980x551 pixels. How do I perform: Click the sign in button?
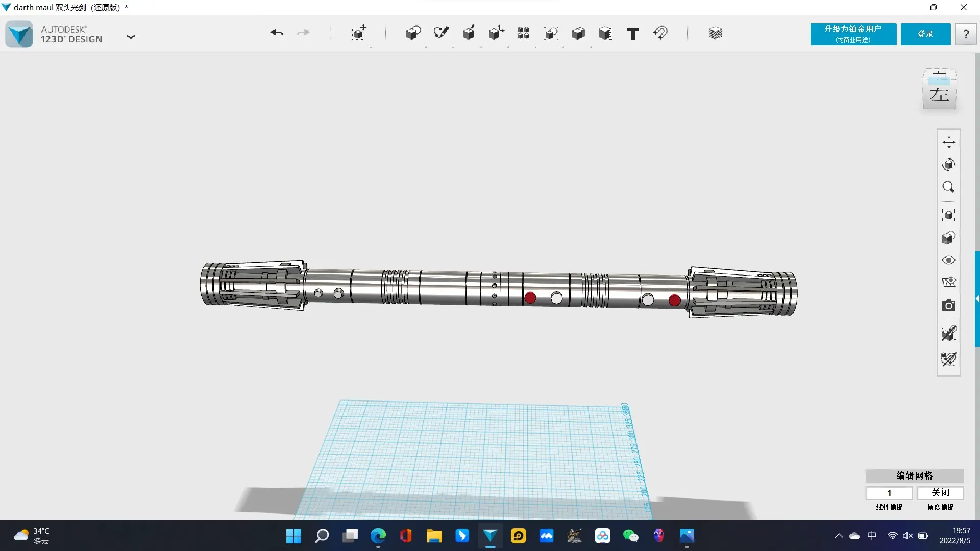click(925, 34)
